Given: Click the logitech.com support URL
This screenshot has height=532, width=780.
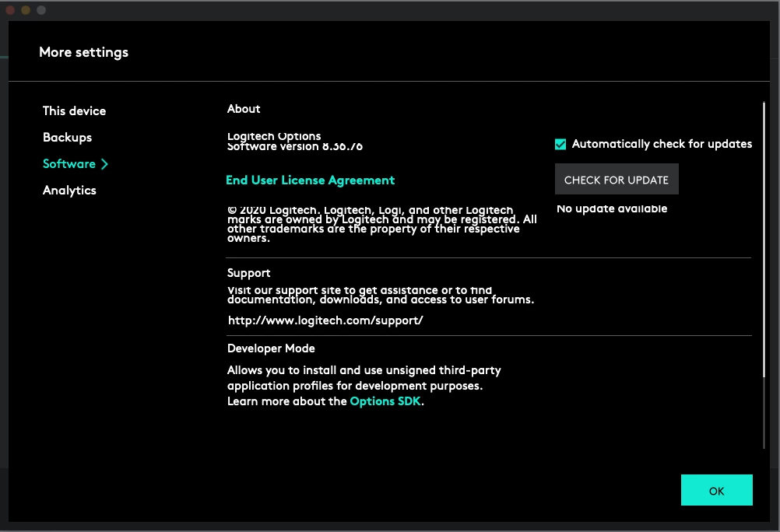Looking at the screenshot, I should (325, 320).
